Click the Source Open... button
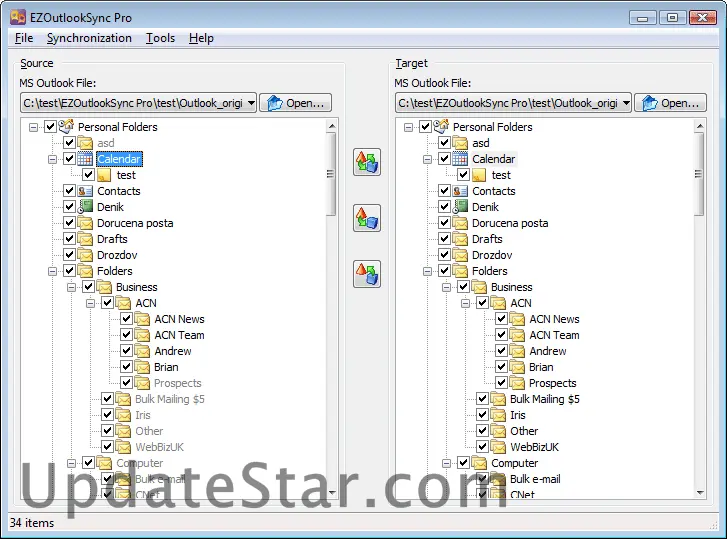The height and width of the screenshot is (539, 727). (x=295, y=103)
